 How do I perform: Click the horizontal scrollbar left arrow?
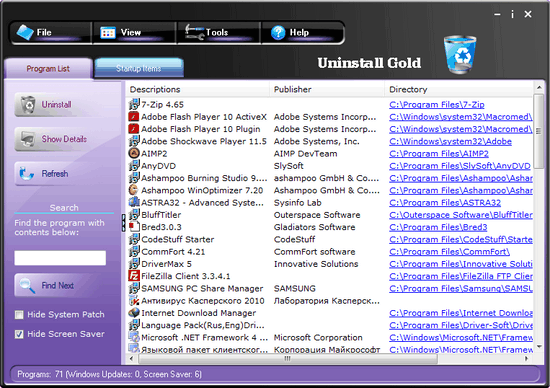pos(131,359)
